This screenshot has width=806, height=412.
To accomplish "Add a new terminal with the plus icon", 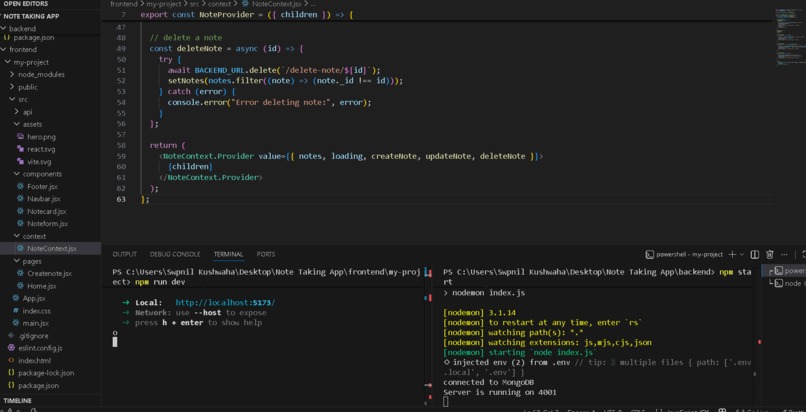I will 732,254.
